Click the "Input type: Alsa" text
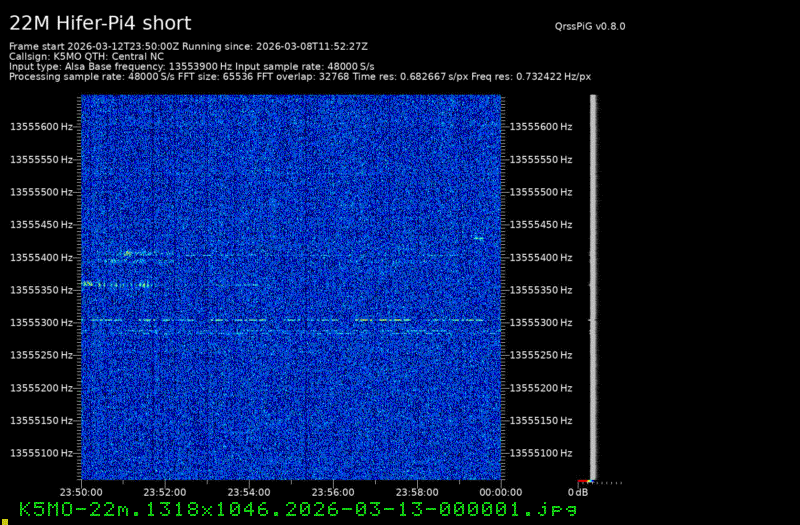The image size is (800, 525). 47,67
